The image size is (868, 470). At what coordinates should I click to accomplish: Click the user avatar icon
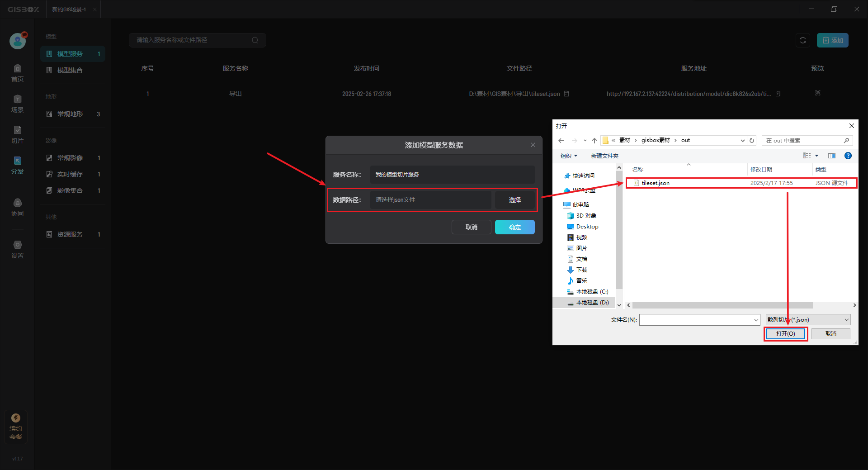(x=18, y=41)
